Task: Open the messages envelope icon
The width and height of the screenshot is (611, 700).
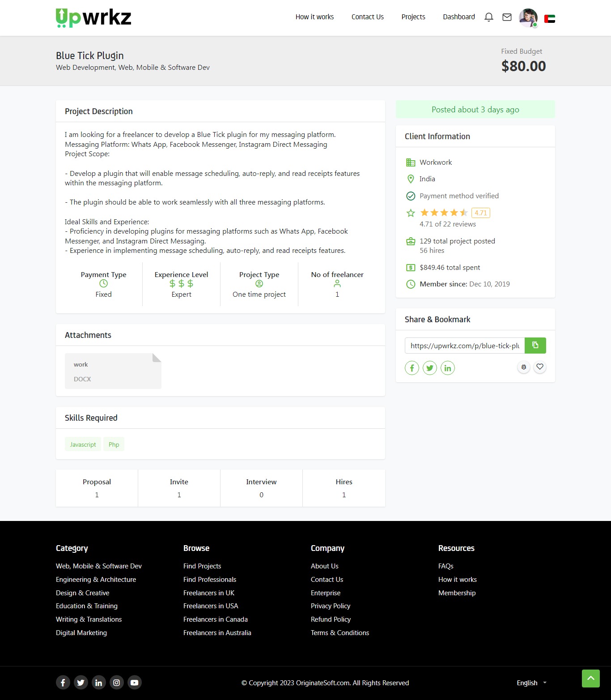Action: (507, 17)
